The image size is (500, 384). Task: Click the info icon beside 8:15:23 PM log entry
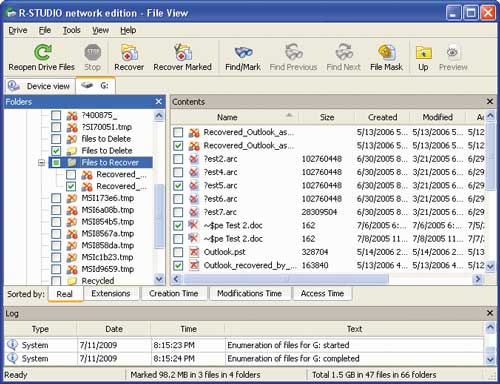(x=12, y=344)
